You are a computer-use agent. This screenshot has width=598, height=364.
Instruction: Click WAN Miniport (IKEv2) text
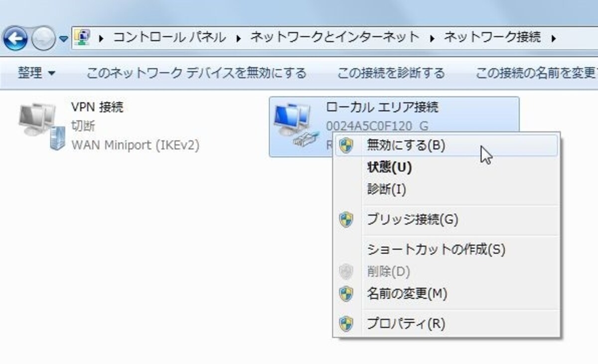(136, 145)
